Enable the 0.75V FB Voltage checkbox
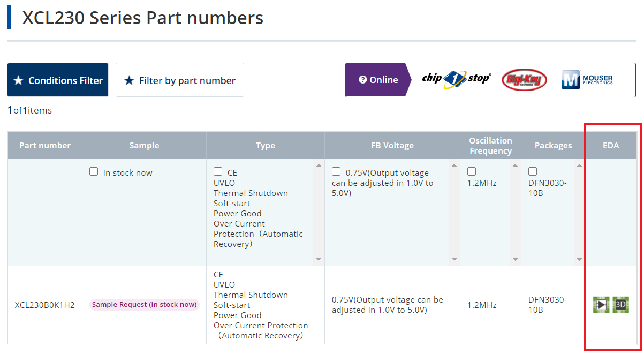Viewport: 644px width, 354px height. click(336, 172)
